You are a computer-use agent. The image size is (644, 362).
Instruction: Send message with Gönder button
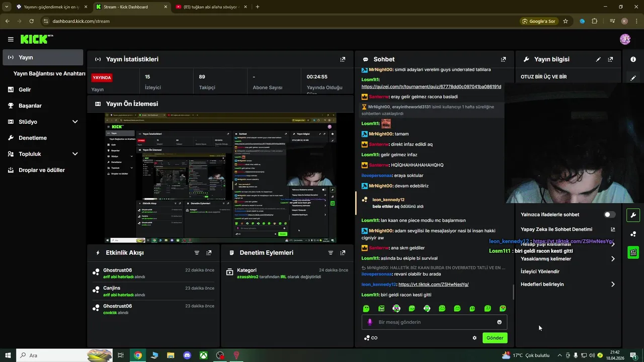(x=495, y=338)
